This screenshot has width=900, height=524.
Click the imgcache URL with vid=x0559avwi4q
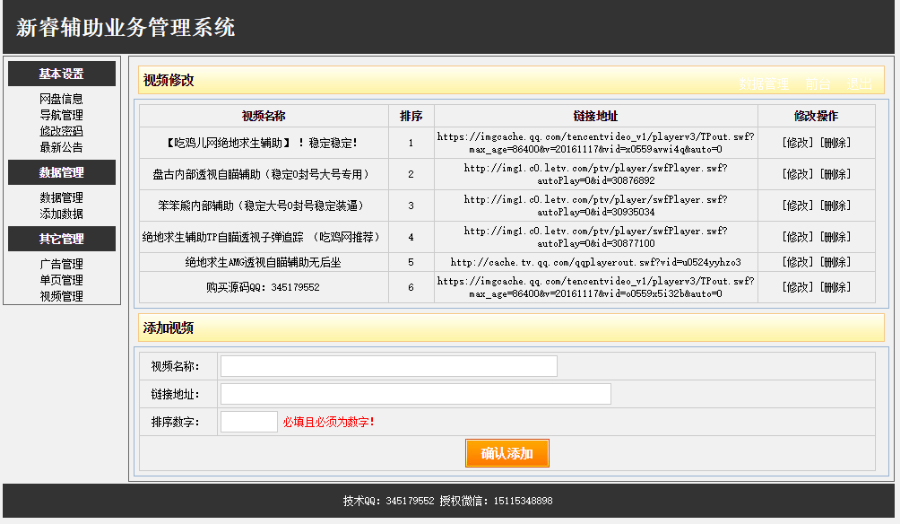tap(596, 143)
